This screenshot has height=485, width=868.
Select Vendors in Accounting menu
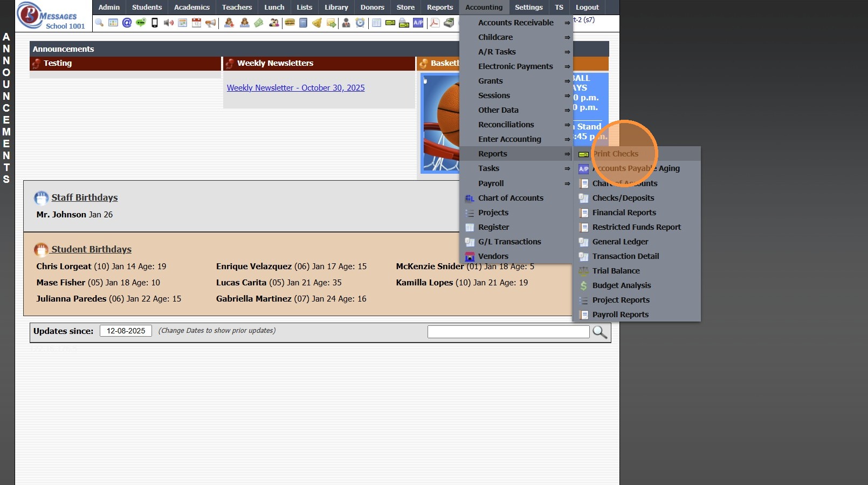click(x=516, y=256)
